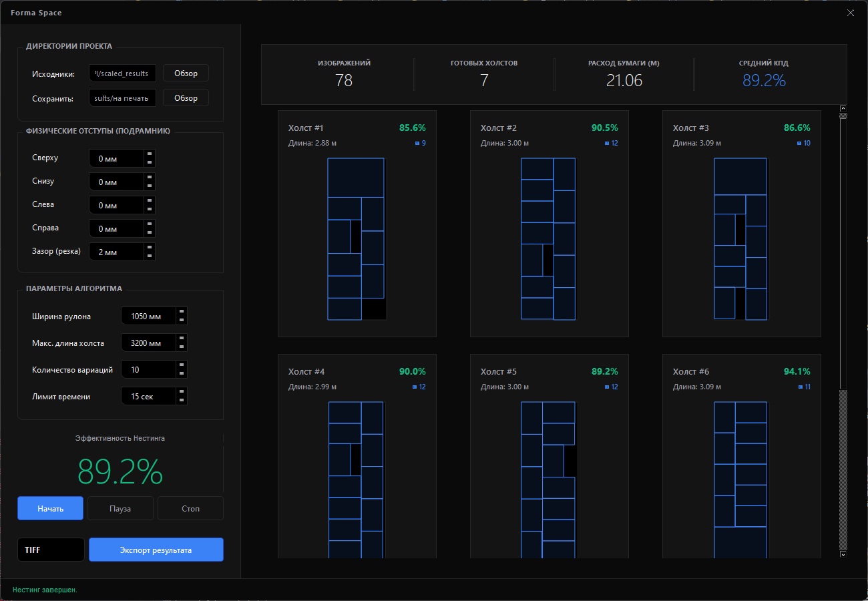Click into the Количество вариаций field
868x601 pixels.
tap(149, 369)
